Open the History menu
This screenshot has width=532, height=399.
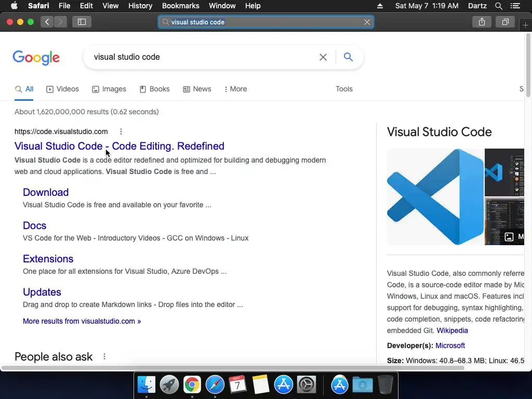coord(140,6)
